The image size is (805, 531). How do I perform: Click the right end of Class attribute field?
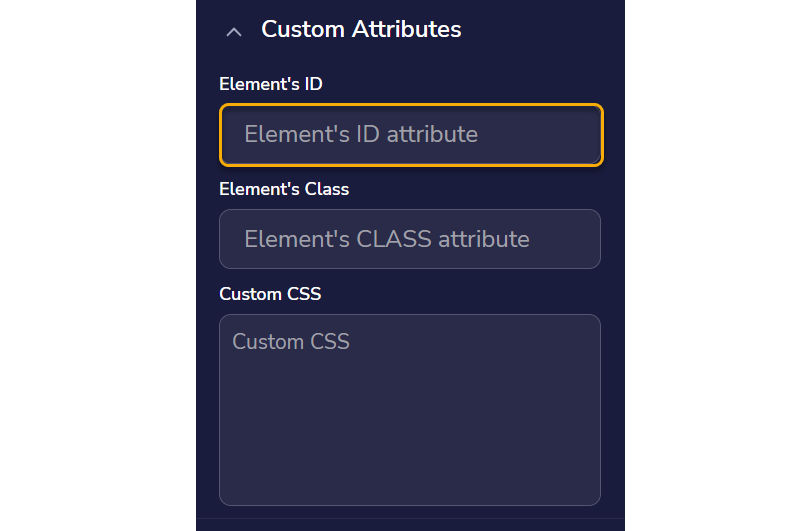[580, 239]
